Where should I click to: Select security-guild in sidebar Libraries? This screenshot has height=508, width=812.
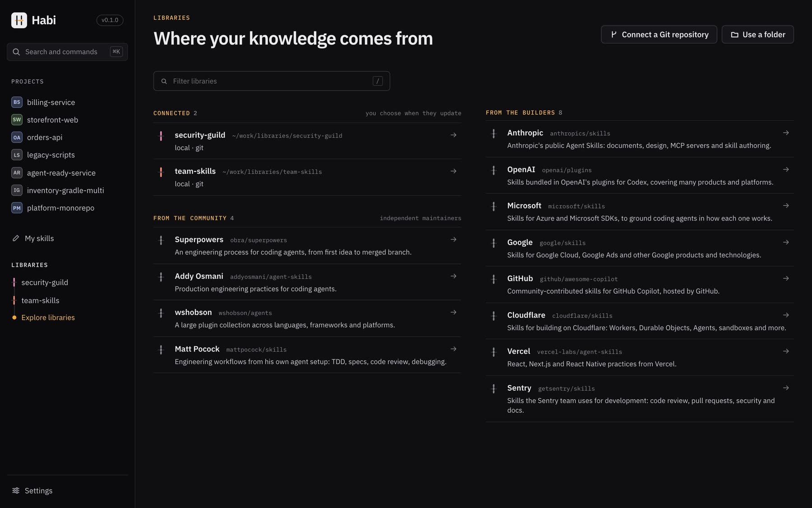45,282
